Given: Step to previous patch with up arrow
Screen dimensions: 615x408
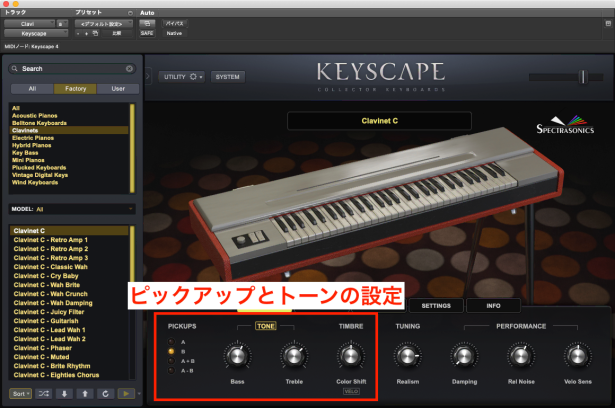Looking at the screenshot, I should click(x=85, y=393).
